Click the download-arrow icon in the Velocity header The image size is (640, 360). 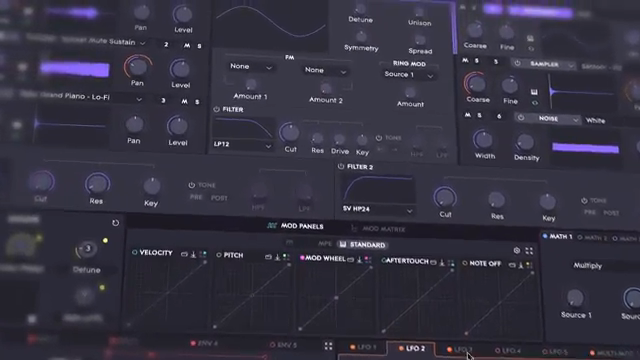coord(193,254)
